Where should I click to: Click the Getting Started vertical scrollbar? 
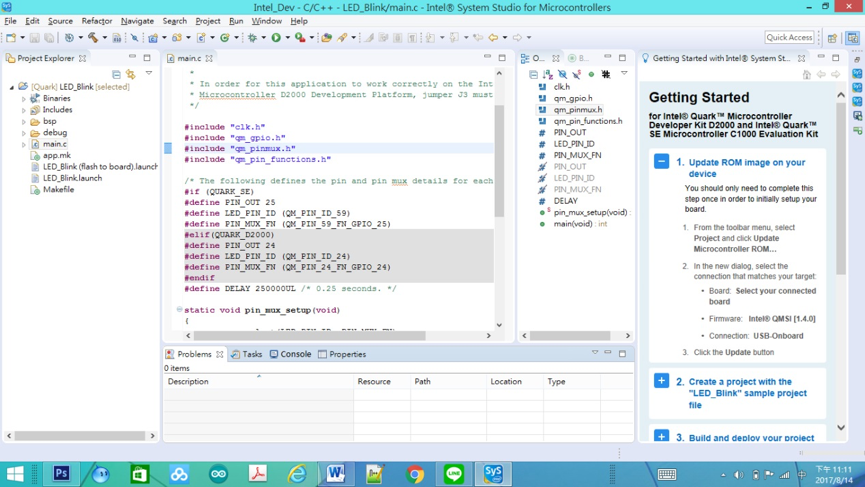pyautogui.click(x=841, y=188)
